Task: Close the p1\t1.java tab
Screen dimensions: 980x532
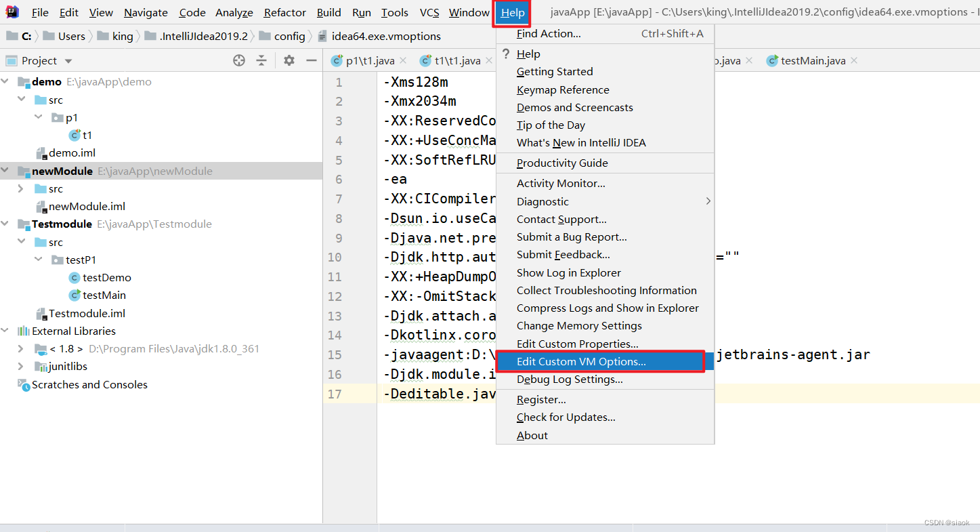Action: pyautogui.click(x=403, y=60)
